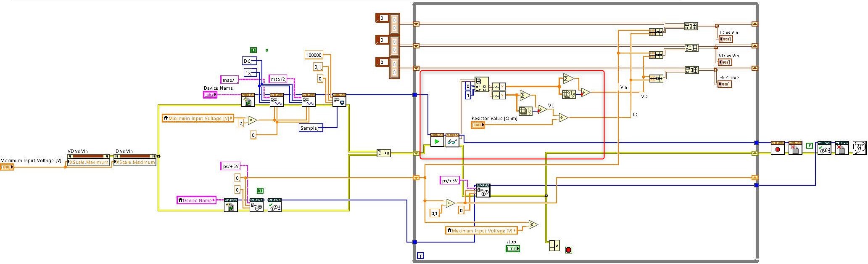Click the 100000 numeric constant
This screenshot has height=264, width=868.
coord(314,55)
